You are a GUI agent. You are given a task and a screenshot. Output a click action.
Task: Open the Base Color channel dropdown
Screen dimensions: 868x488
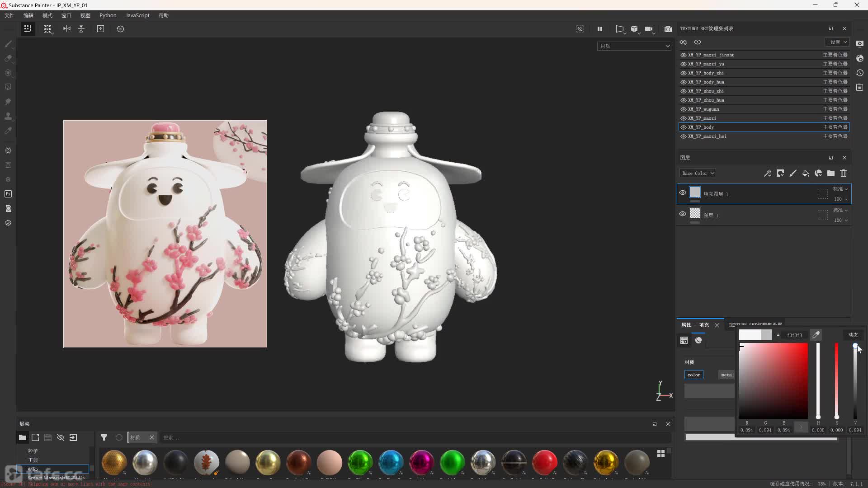pyautogui.click(x=698, y=173)
